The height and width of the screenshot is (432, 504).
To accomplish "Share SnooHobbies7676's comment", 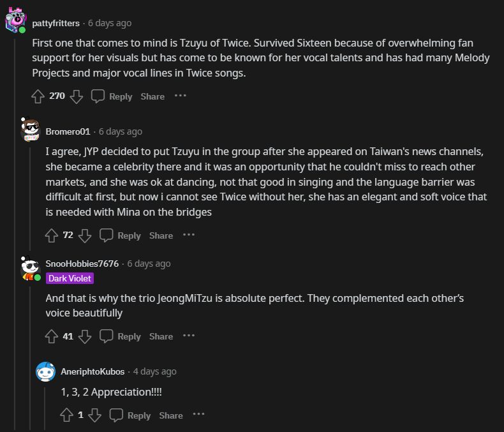I will (161, 336).
